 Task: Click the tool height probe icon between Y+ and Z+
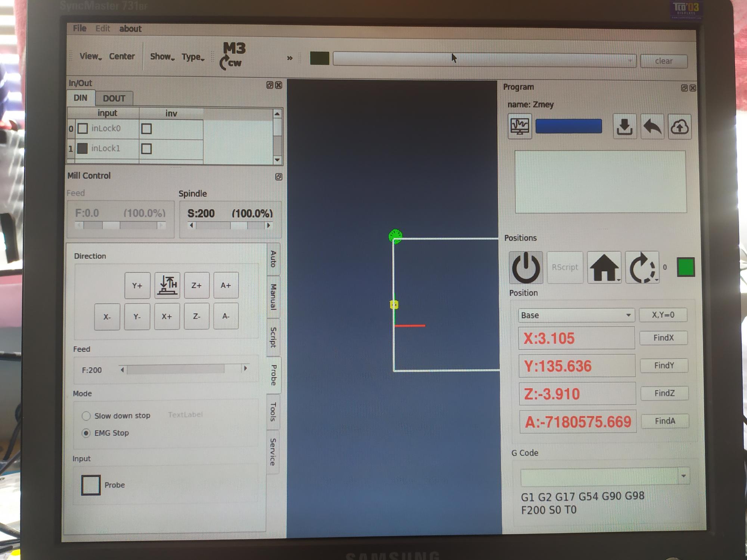point(167,285)
